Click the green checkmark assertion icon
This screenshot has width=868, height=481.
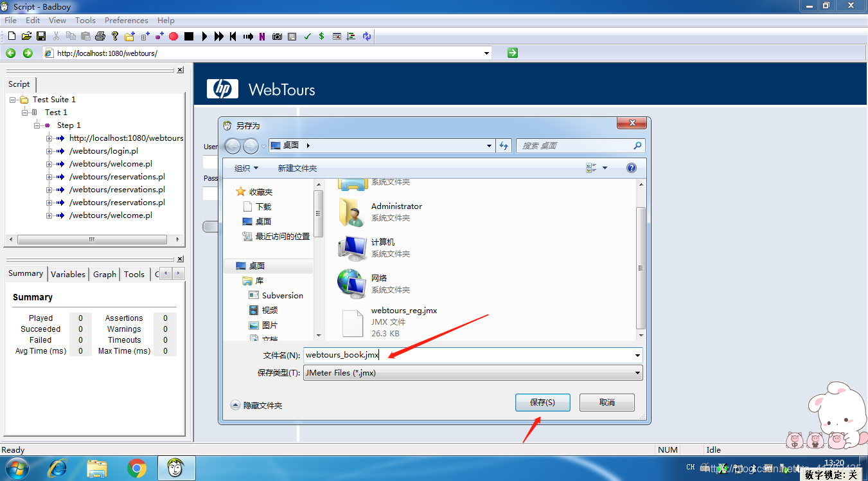pyautogui.click(x=307, y=37)
